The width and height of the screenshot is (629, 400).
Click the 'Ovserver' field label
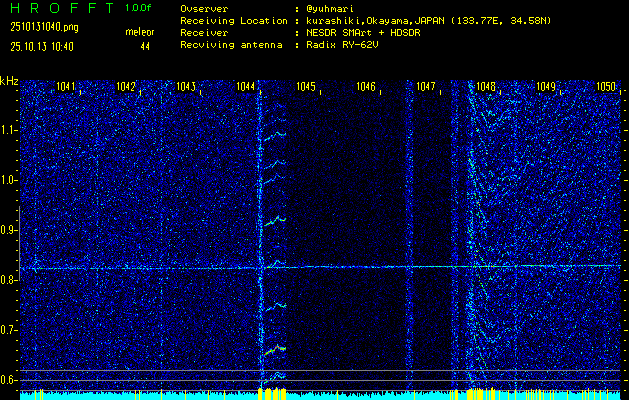point(204,9)
